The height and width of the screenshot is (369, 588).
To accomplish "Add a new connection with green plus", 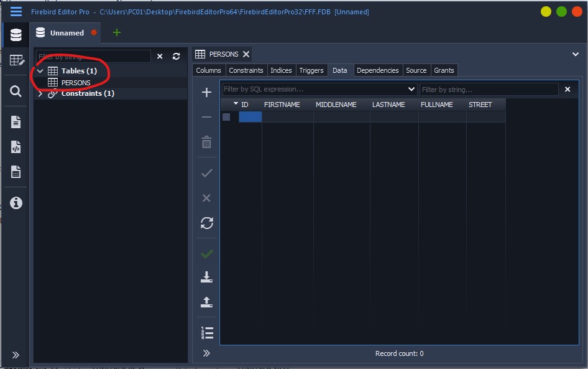I will point(117,32).
